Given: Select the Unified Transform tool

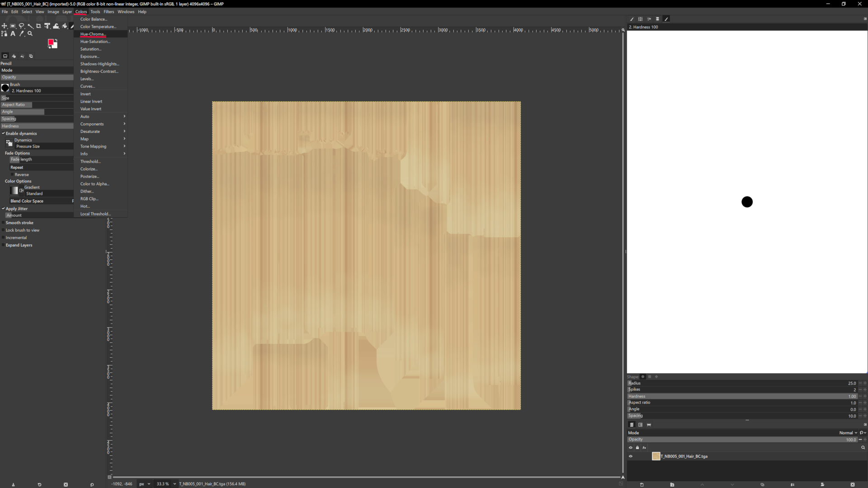Looking at the screenshot, I should coord(47,26).
